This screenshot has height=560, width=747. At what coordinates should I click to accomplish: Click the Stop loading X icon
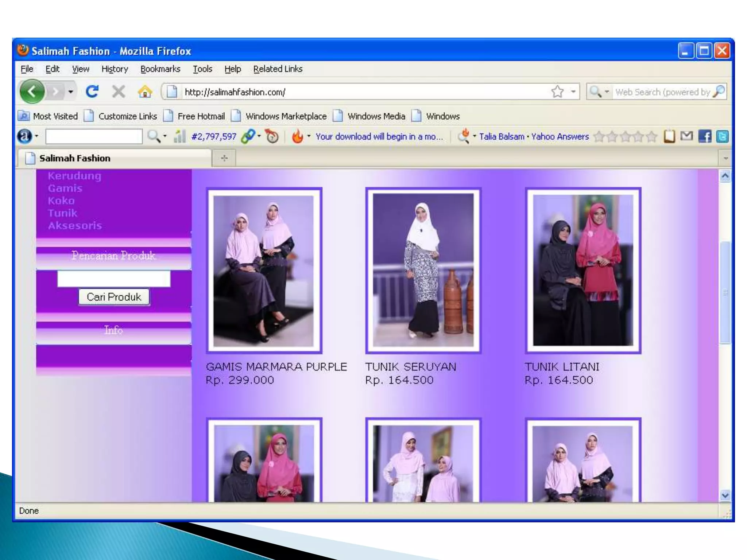[x=119, y=92]
